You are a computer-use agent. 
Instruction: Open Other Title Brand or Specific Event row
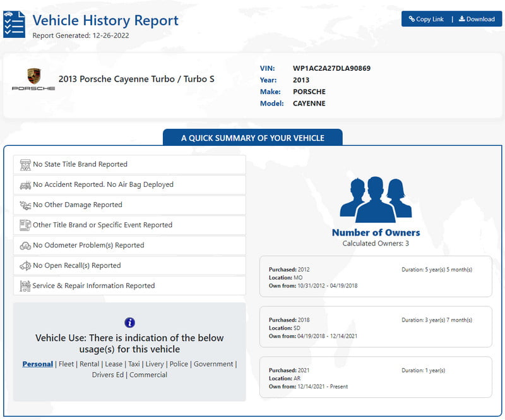(x=129, y=225)
